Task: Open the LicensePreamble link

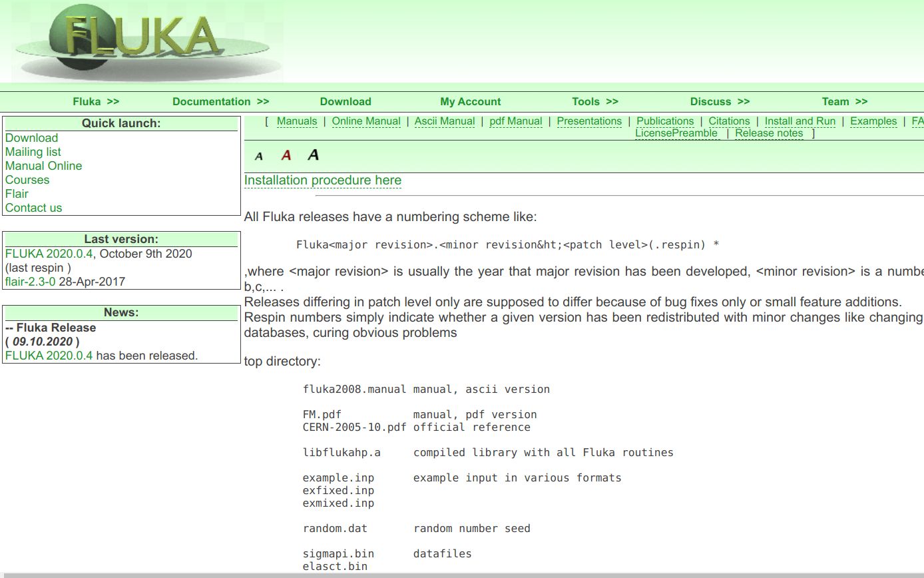Action: [x=676, y=133]
